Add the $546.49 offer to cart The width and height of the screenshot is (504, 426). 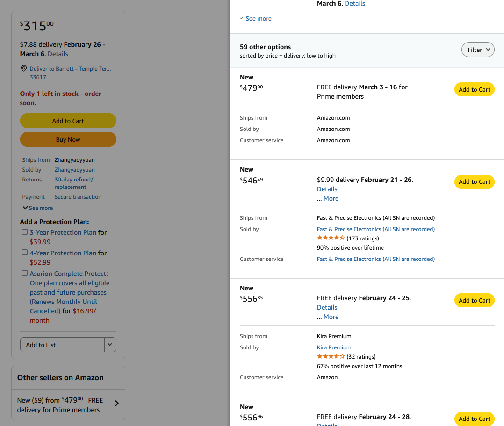click(474, 182)
